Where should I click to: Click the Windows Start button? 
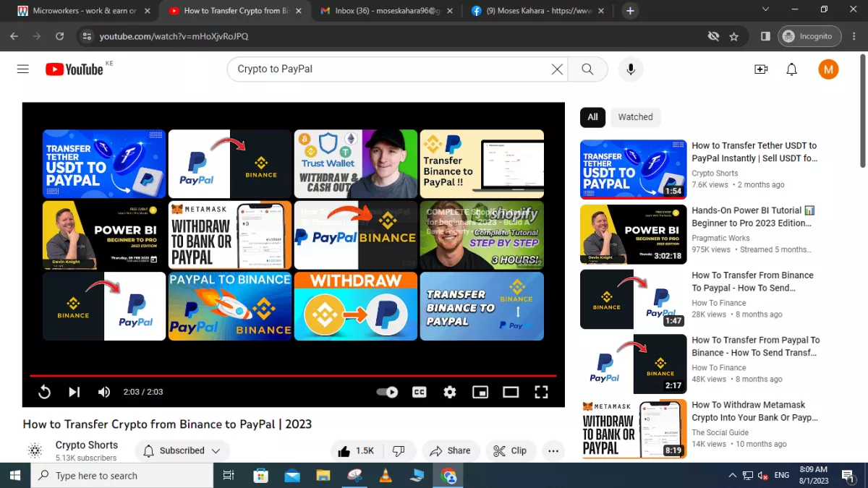(x=15, y=475)
